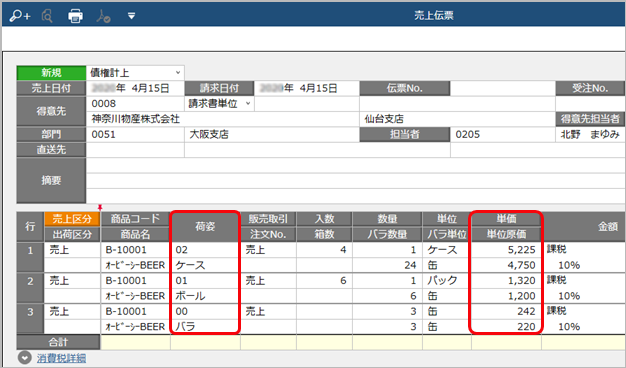Click the empty 直送先 code field
This screenshot has width=626, height=368.
click(x=135, y=150)
